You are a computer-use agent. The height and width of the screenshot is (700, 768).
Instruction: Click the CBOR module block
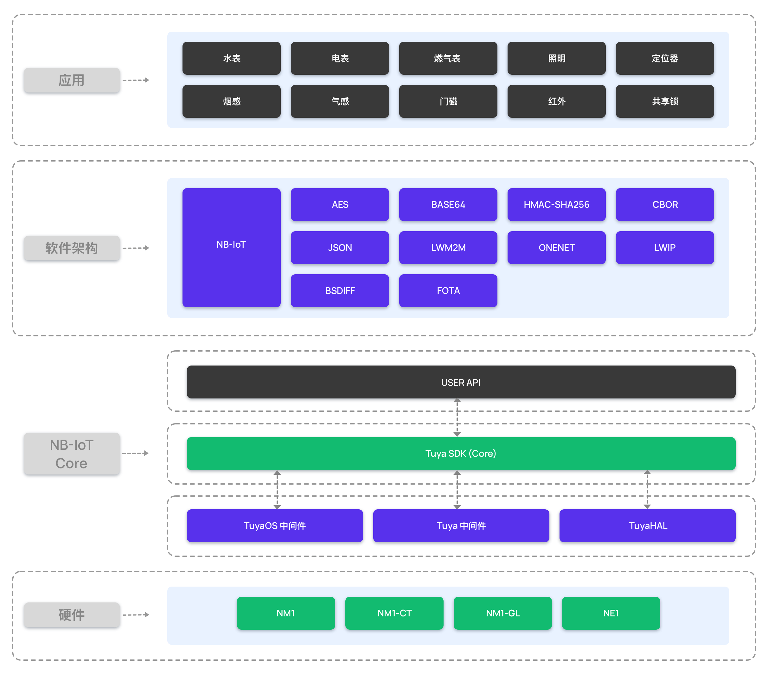tap(665, 205)
